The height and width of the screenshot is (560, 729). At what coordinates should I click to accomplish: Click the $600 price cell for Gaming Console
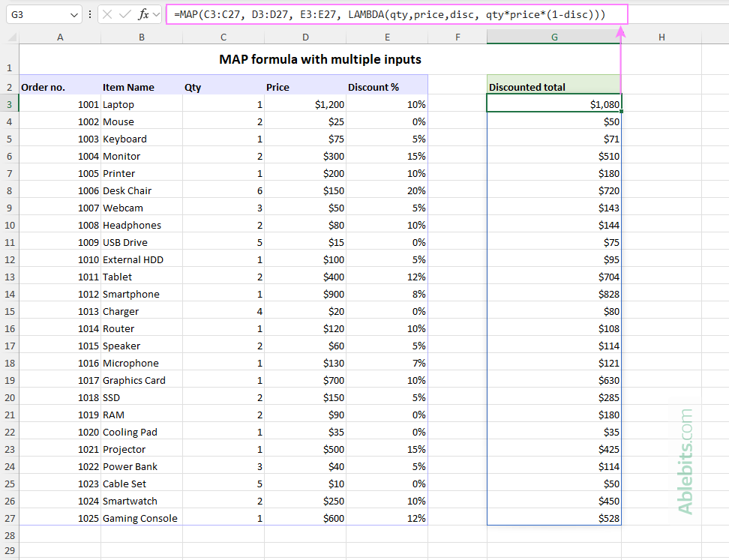click(x=305, y=518)
